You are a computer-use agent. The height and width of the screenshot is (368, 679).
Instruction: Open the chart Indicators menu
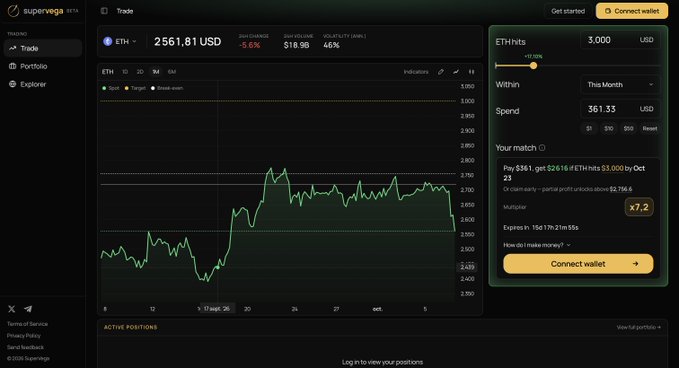coord(416,72)
